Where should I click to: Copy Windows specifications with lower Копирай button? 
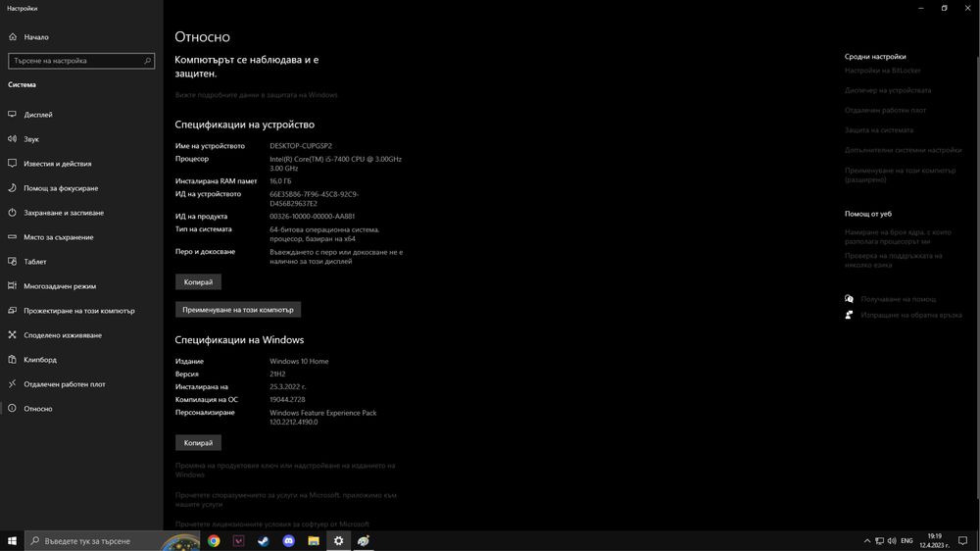pyautogui.click(x=198, y=443)
